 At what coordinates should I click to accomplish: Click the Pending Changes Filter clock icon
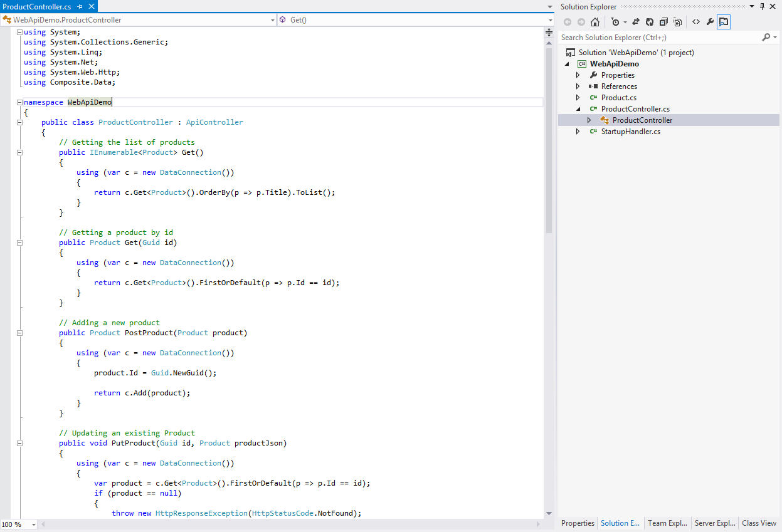click(615, 22)
